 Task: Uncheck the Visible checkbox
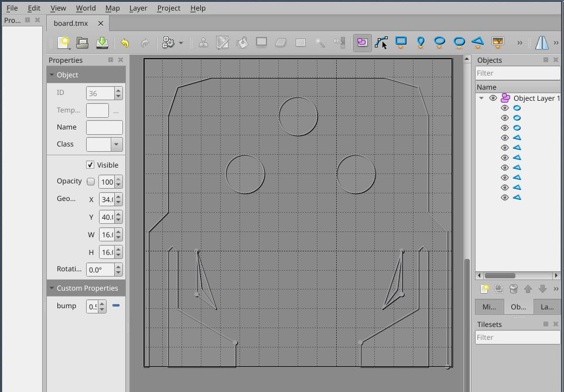(90, 165)
